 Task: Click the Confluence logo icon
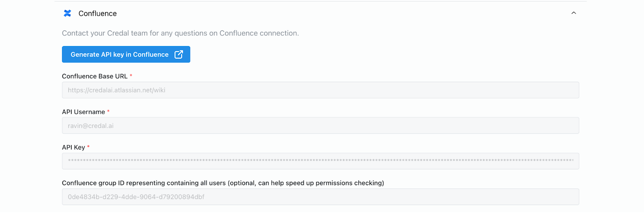[x=67, y=13]
